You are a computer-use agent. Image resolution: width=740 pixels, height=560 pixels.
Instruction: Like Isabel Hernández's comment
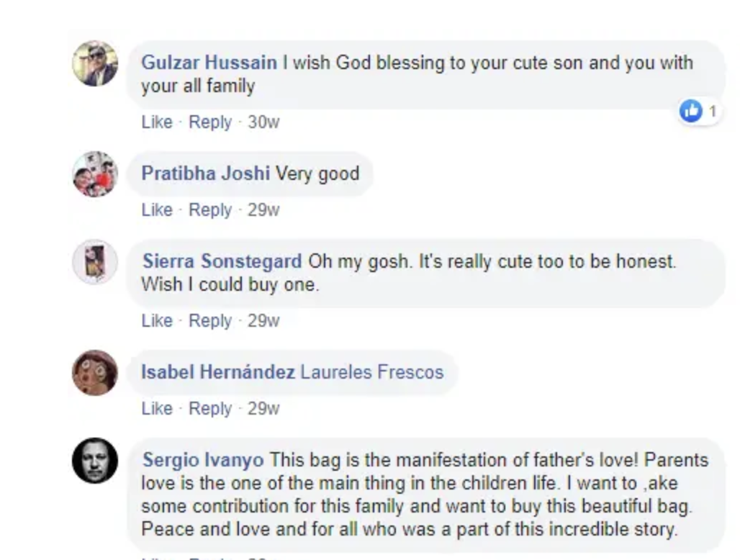coord(156,409)
